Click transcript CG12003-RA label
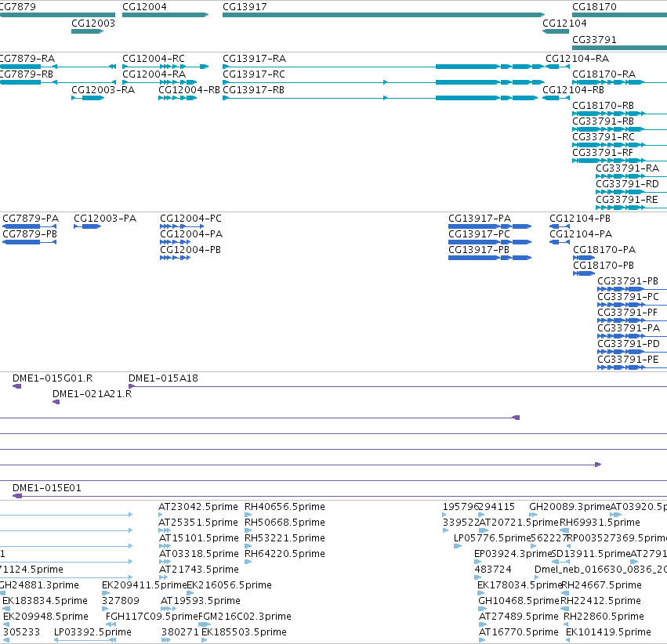The image size is (667, 644). (x=103, y=90)
